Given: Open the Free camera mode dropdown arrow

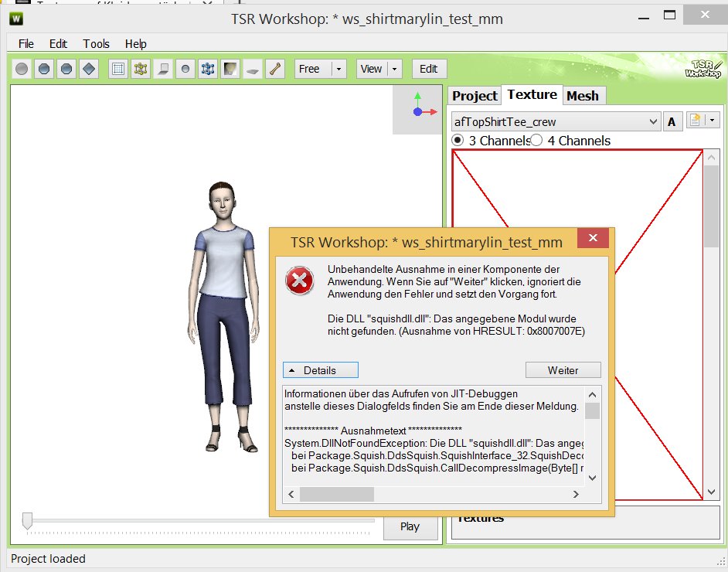Looking at the screenshot, I should tap(338, 69).
